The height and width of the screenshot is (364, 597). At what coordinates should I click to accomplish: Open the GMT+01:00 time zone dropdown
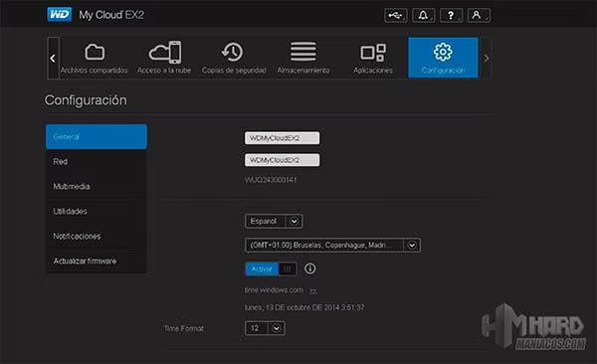click(332, 246)
